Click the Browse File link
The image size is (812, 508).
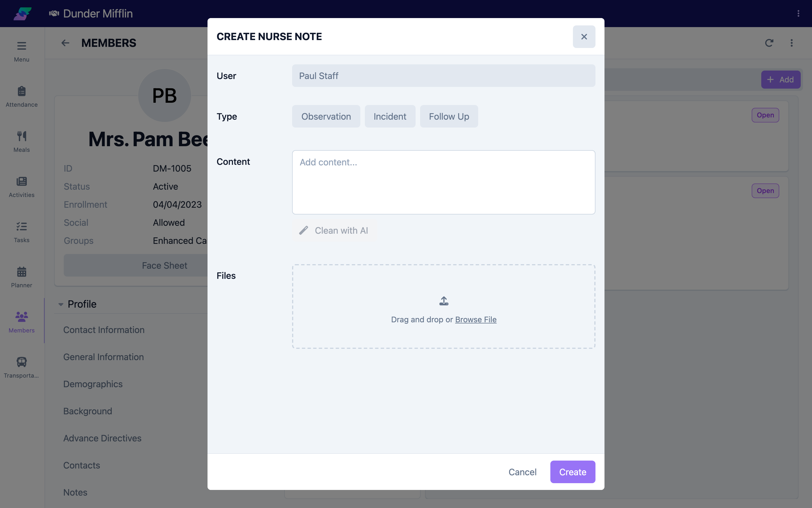click(475, 319)
